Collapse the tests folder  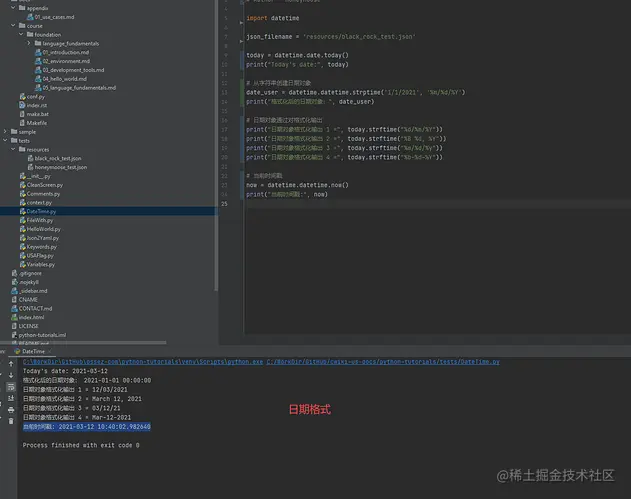pyautogui.click(x=5, y=140)
